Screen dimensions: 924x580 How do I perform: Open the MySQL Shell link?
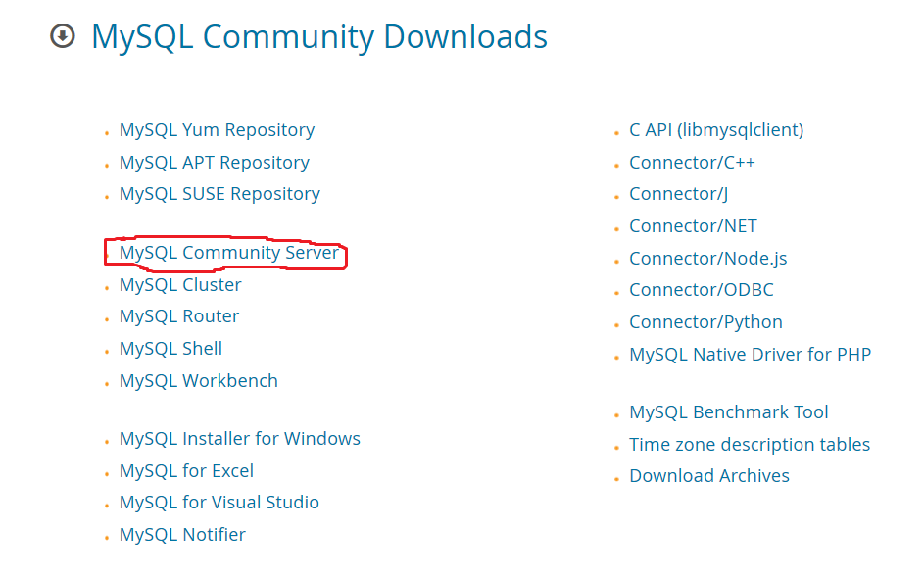(x=170, y=349)
